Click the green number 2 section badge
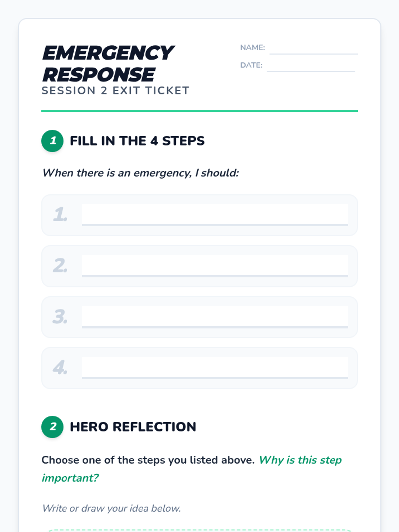Viewport: 399px width, 532px height. tap(52, 427)
